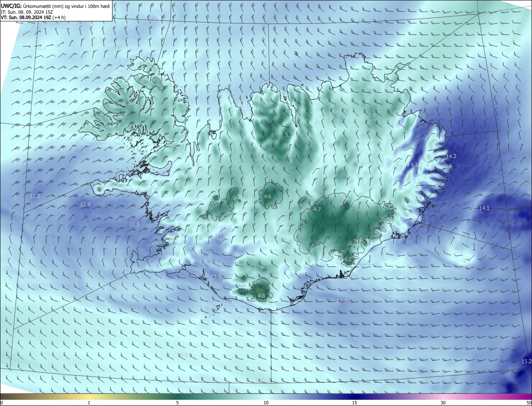
Task: Click the "IT: Sun. 08. 09. 2024 15Z" line
Action: (x=27, y=12)
